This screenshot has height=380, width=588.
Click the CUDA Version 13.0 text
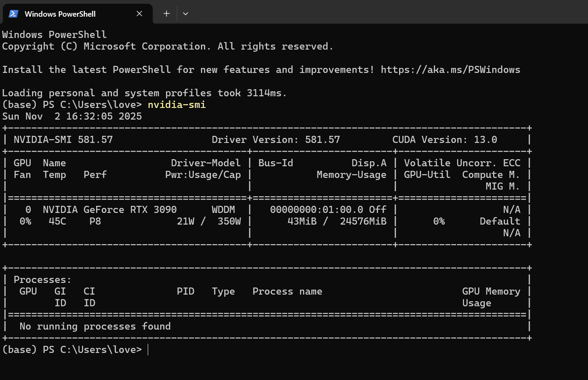pos(444,140)
